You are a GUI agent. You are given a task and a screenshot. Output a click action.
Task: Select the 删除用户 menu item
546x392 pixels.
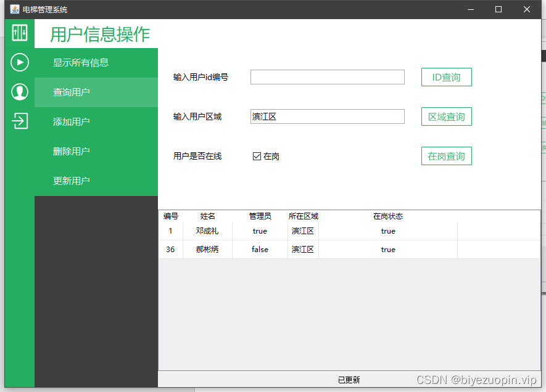[x=96, y=151]
